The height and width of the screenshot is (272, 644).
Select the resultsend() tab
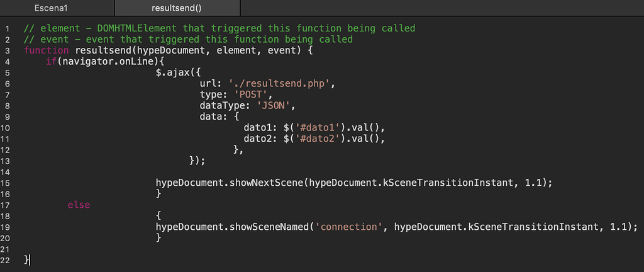tap(177, 8)
